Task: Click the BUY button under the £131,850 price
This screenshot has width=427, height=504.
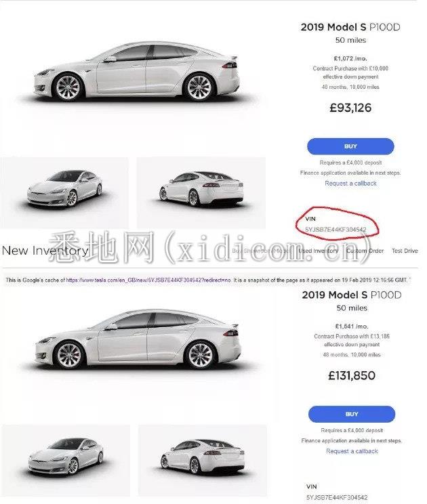Action: (352, 415)
